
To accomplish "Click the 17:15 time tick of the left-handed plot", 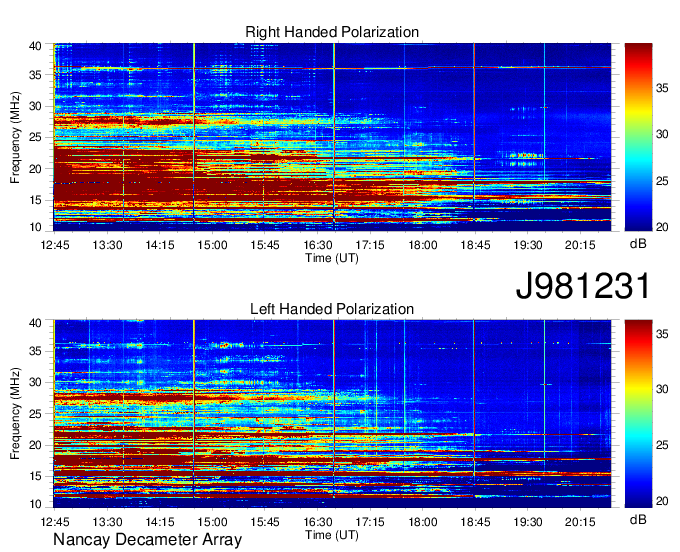I will 370,522.
